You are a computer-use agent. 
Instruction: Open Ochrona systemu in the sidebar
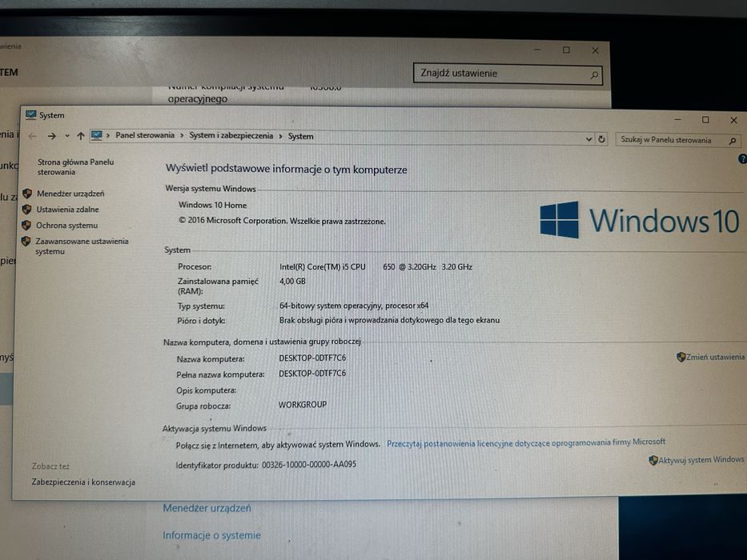[66, 226]
